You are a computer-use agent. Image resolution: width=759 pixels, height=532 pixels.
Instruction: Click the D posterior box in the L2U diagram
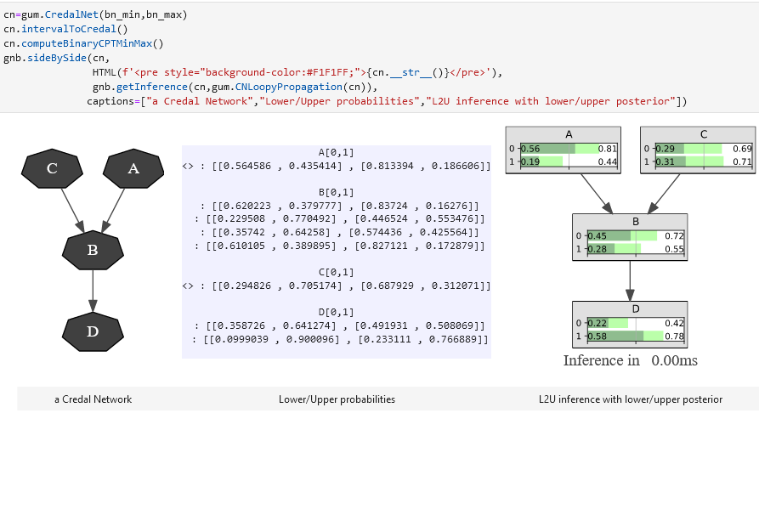click(x=630, y=324)
